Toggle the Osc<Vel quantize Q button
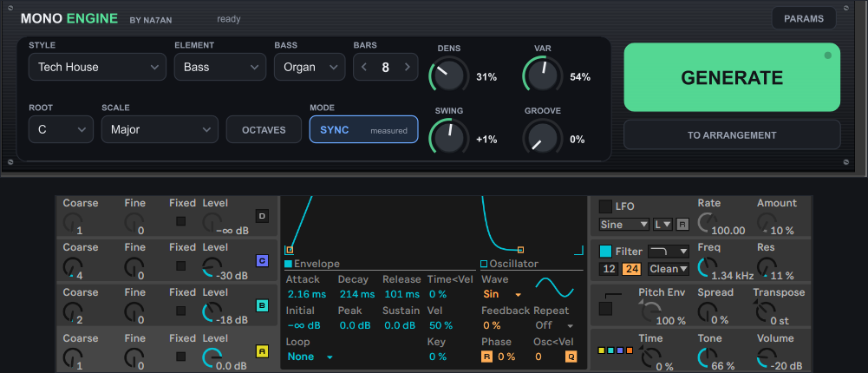Screen dimensions: 868x373 (571, 357)
